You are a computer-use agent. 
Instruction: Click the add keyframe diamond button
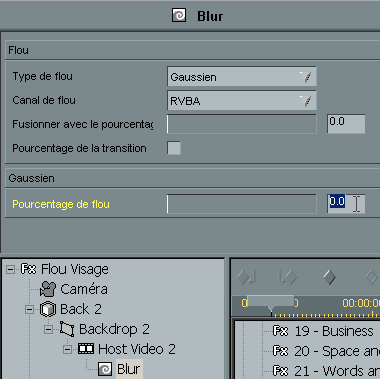click(x=329, y=277)
